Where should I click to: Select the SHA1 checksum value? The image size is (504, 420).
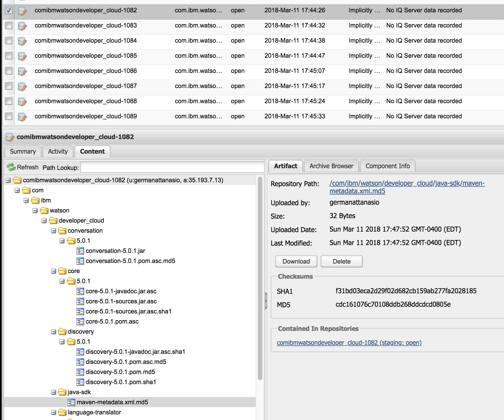(406, 291)
